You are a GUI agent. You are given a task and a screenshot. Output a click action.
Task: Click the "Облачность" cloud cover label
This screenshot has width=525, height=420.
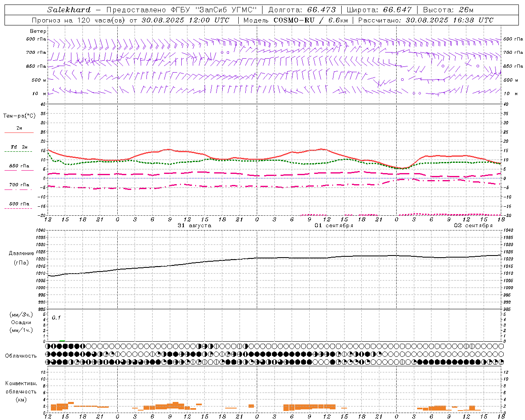point(21,356)
